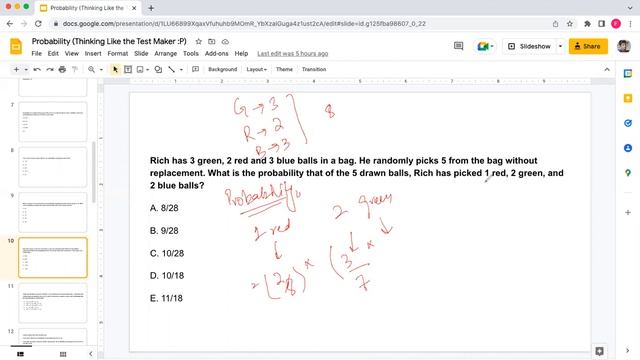Open the View menu

point(71,53)
